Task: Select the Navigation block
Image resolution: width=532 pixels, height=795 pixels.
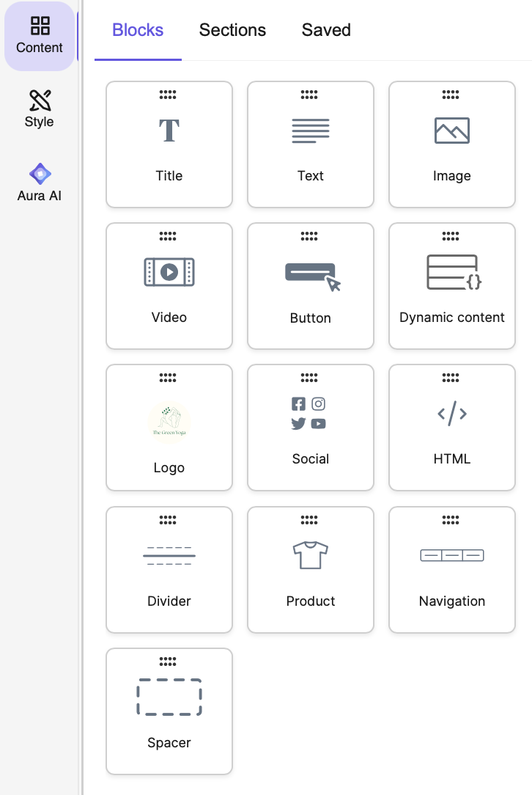Action: (452, 570)
